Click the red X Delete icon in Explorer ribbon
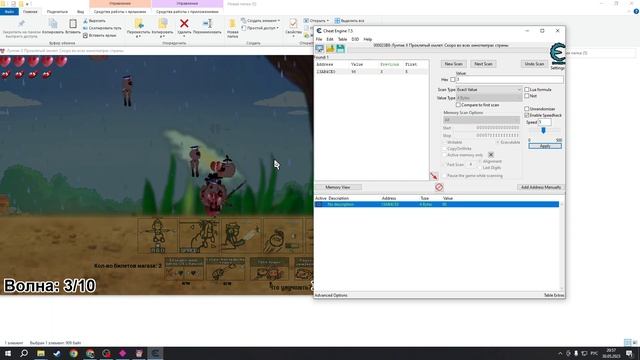Screen dimensions: 640x360 (184, 24)
